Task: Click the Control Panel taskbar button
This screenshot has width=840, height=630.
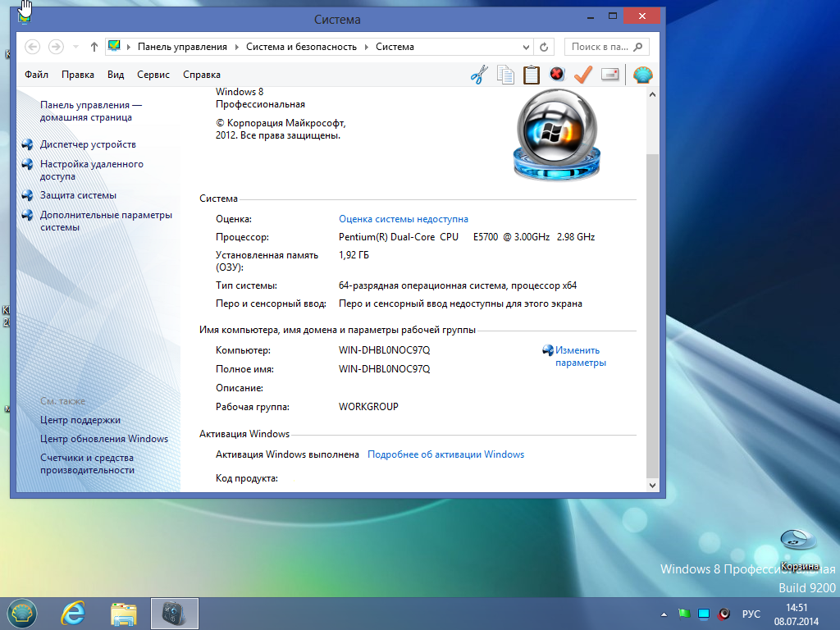Action: click(x=175, y=614)
